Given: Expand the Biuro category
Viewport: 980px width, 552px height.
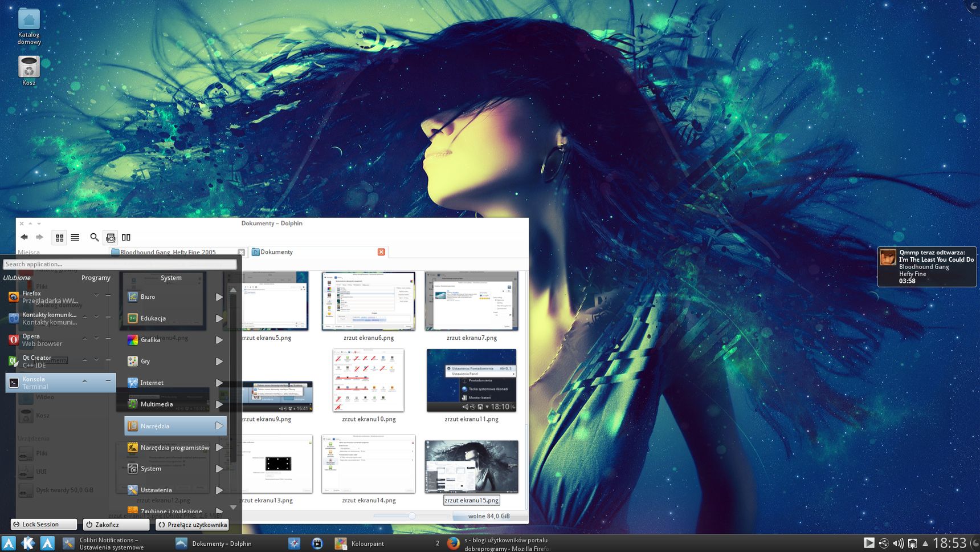Looking at the screenshot, I should [x=175, y=297].
